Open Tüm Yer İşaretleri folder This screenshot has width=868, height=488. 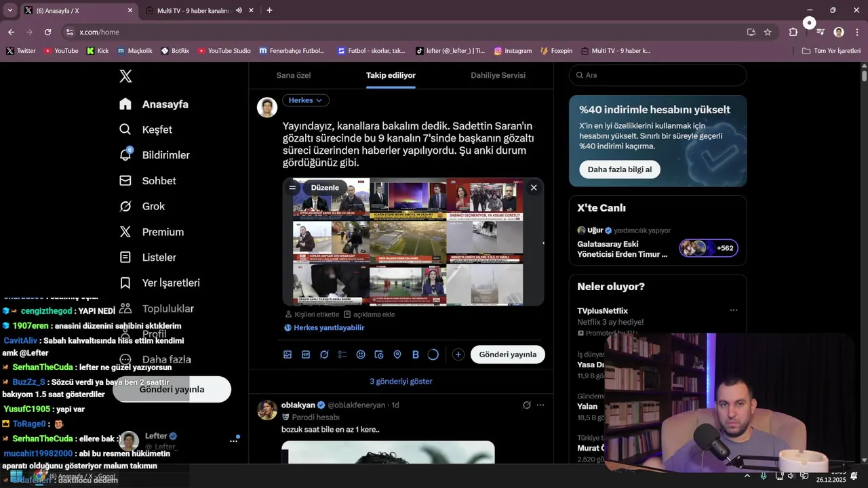coord(831,51)
